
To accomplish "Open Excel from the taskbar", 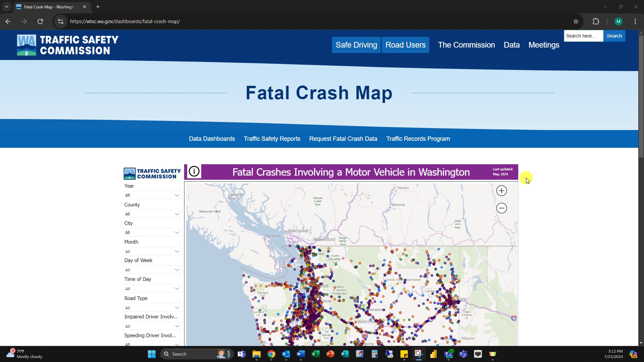I will [315, 354].
